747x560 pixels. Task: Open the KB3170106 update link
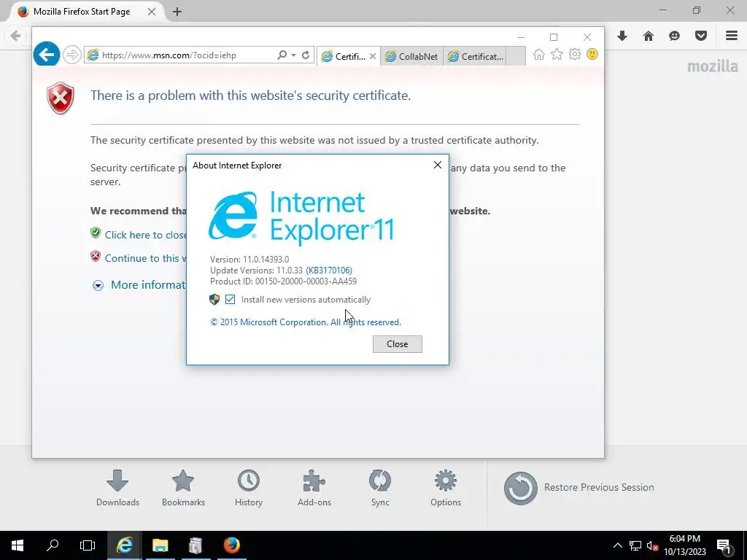(329, 271)
